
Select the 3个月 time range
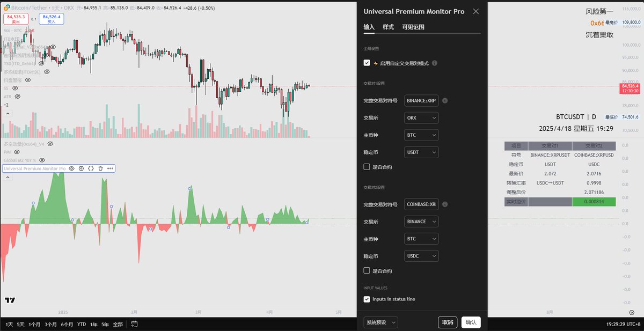tap(50, 324)
